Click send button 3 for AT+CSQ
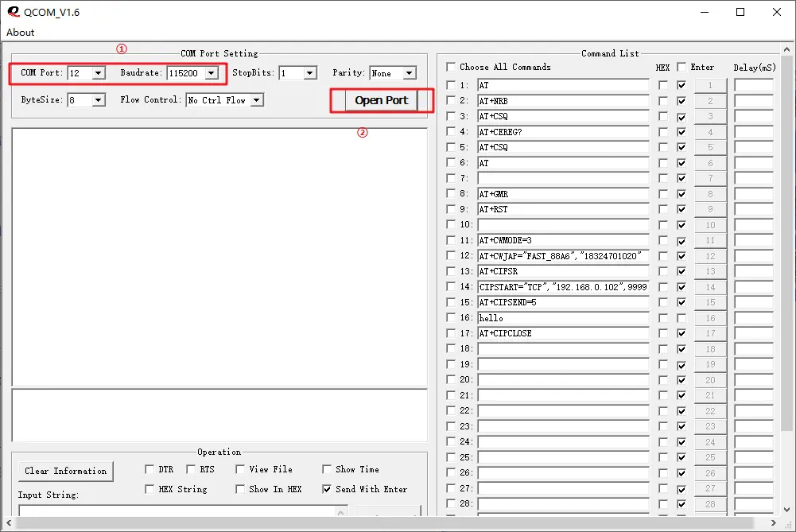The width and height of the screenshot is (796, 532). (710, 116)
